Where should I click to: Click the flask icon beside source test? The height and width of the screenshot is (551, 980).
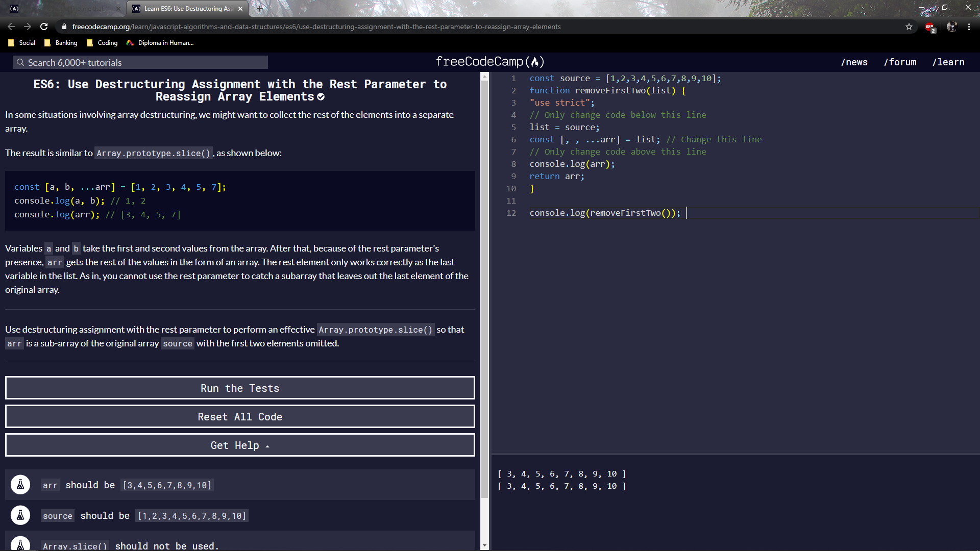20,515
